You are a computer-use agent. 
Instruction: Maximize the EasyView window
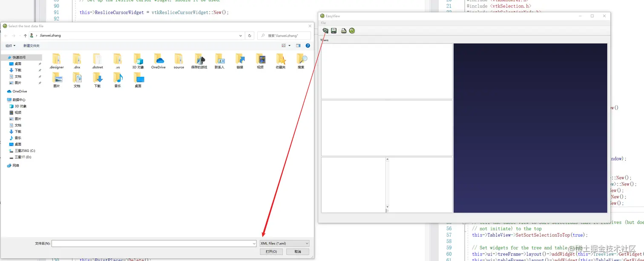[x=592, y=16]
